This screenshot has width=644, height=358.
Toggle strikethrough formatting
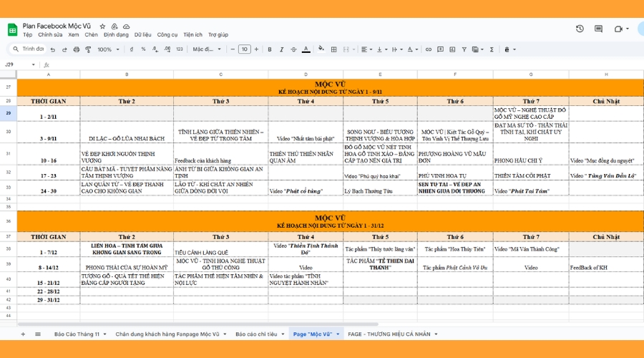click(x=293, y=49)
